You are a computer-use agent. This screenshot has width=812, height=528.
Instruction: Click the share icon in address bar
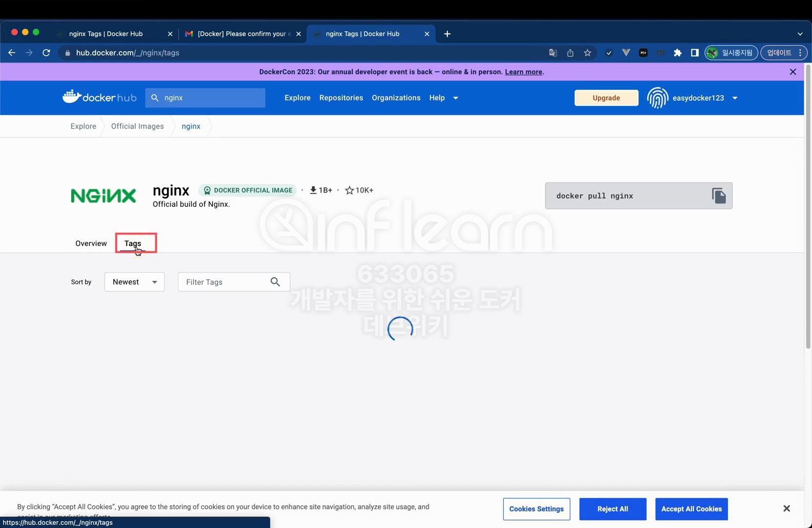[570, 53]
